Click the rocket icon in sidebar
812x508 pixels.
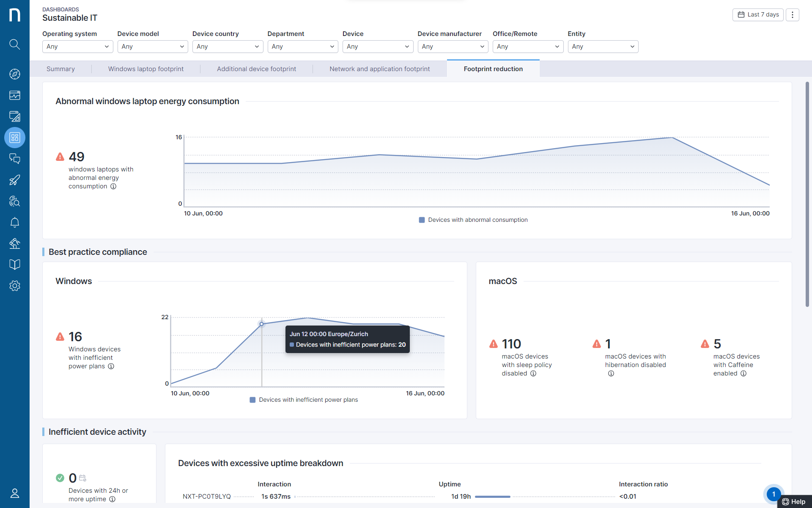15,180
